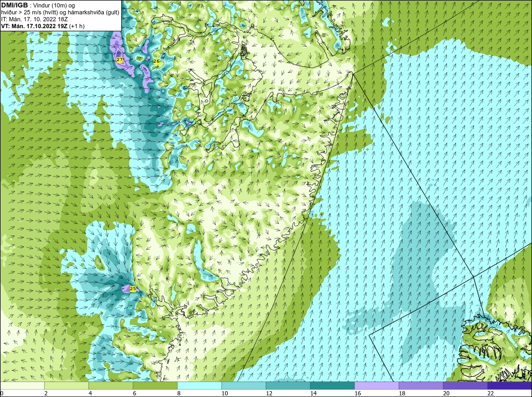Click the legend scale value 0
The image size is (532, 397).
tap(2, 393)
